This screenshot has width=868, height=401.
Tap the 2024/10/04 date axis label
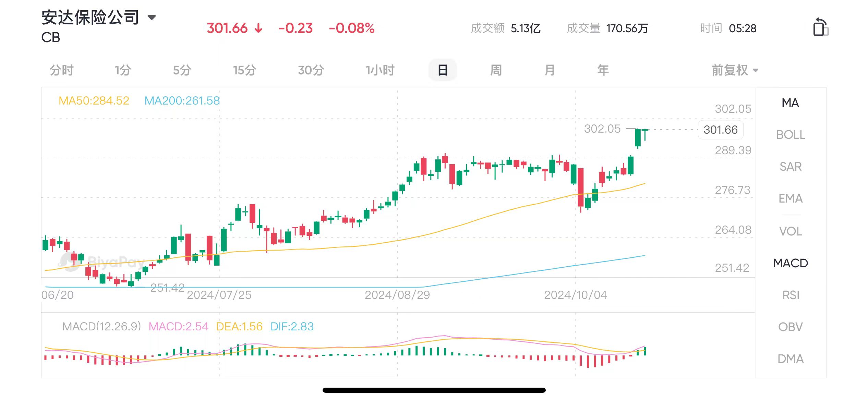(x=575, y=295)
